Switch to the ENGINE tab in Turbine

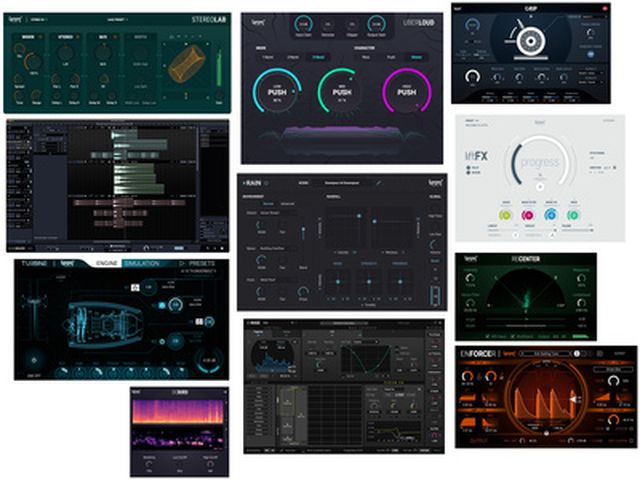pyautogui.click(x=107, y=264)
